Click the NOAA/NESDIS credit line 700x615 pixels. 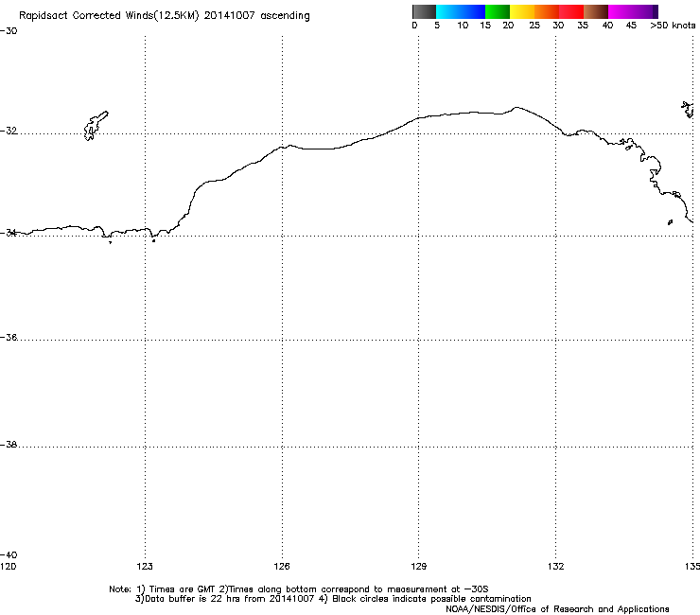tap(557, 609)
